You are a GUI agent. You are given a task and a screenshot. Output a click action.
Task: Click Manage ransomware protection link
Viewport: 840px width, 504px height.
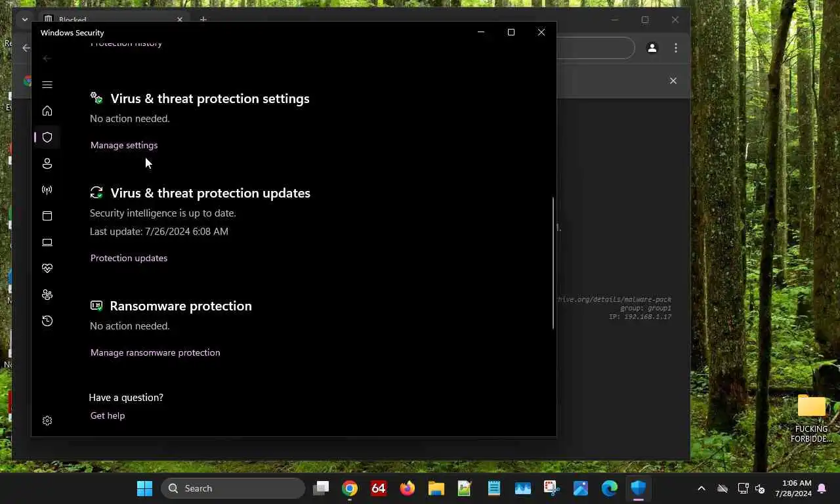pos(155,352)
